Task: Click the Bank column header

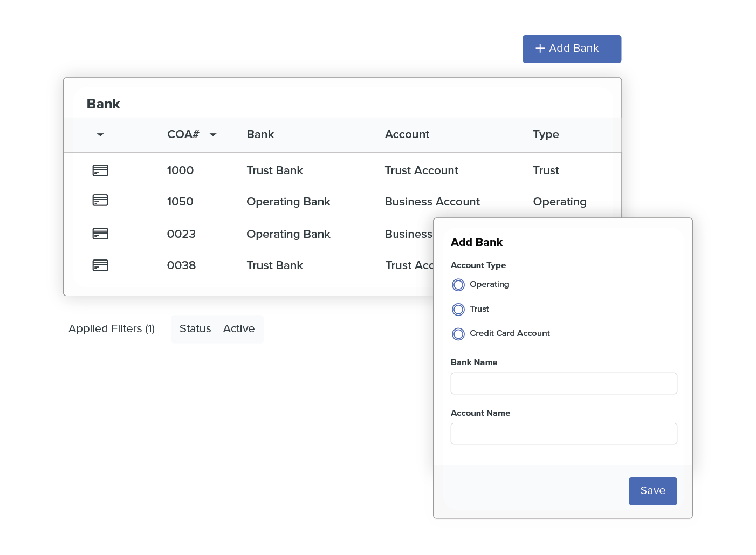Action: 260,134
